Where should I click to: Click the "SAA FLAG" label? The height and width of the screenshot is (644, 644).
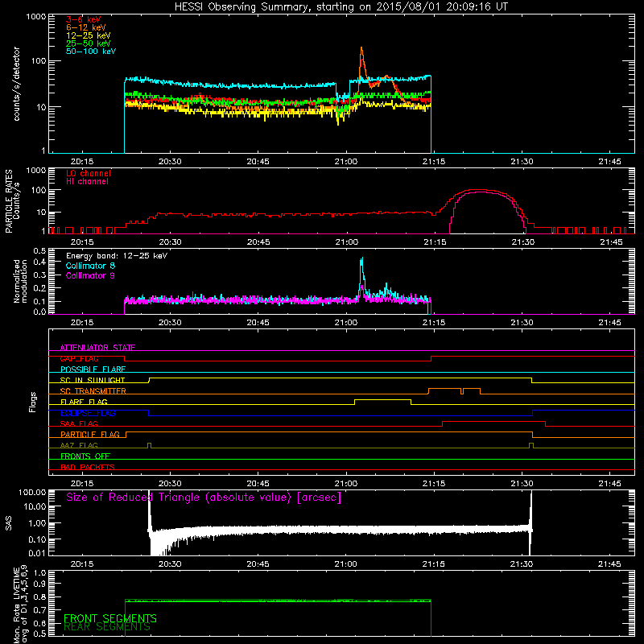[x=79, y=423]
